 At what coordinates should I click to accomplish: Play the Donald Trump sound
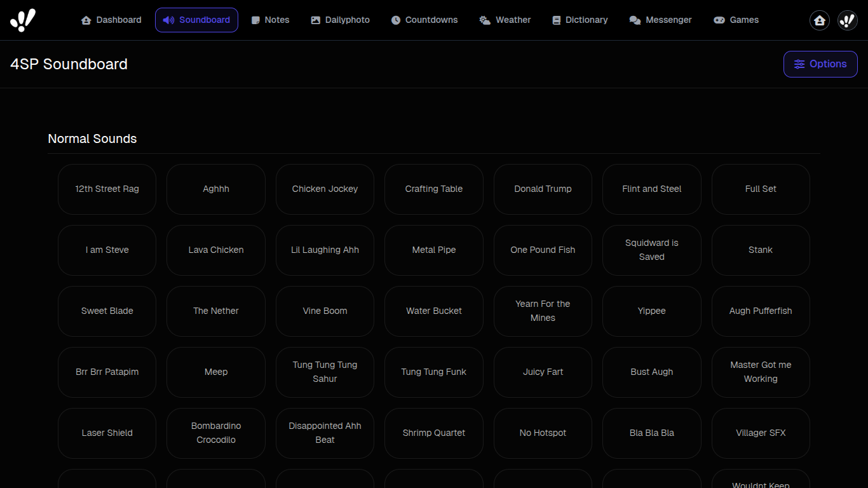543,189
